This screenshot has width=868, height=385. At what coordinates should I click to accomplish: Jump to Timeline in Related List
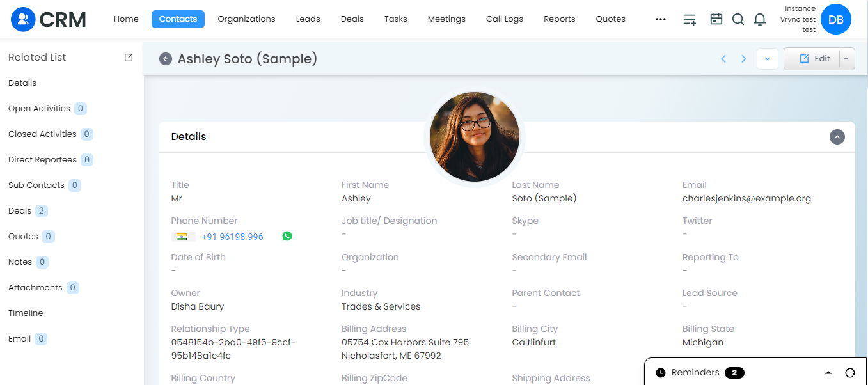26,313
